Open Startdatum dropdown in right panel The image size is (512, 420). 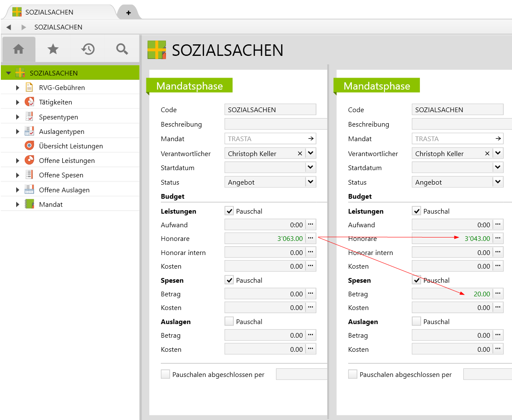[498, 168]
